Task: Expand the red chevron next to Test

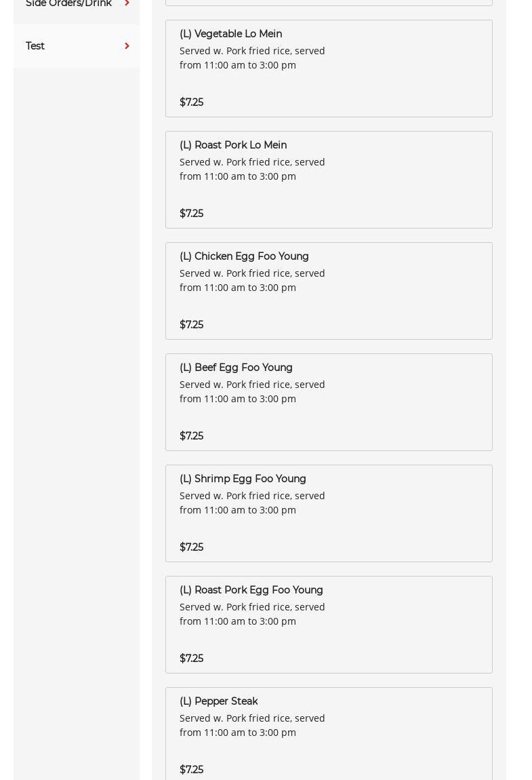Action: (127, 46)
